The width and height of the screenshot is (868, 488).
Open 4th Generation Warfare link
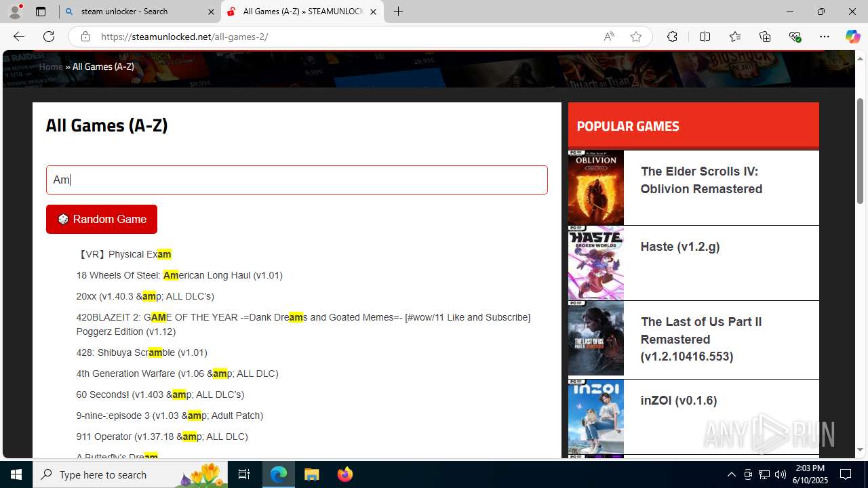click(177, 373)
